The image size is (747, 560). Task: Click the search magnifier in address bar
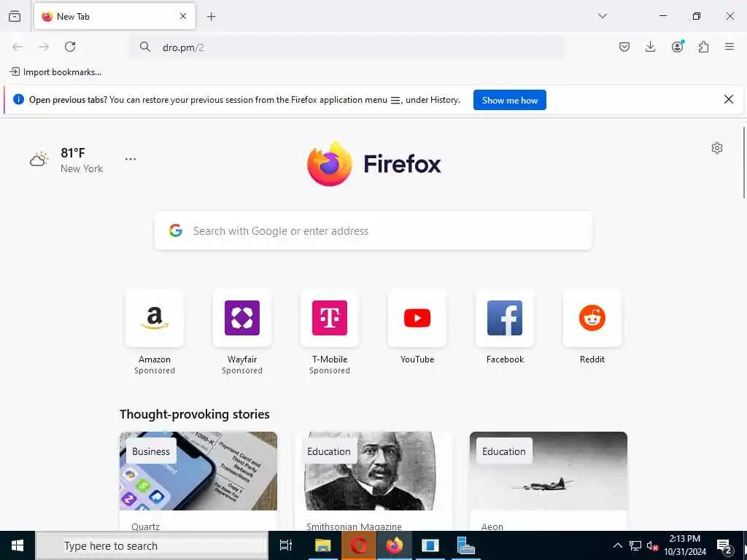pyautogui.click(x=145, y=47)
